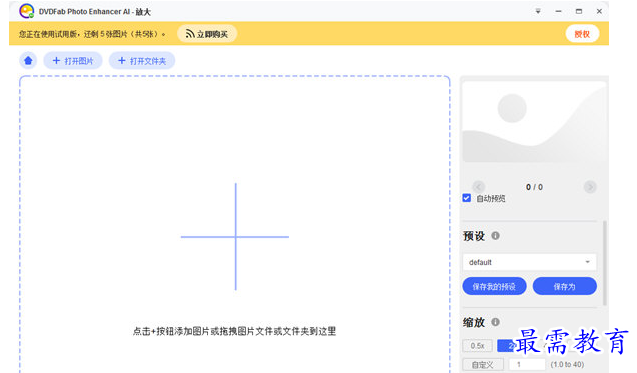The height and width of the screenshot is (373, 637).
Task: Open the info icon next to 预设
Action: 495,236
